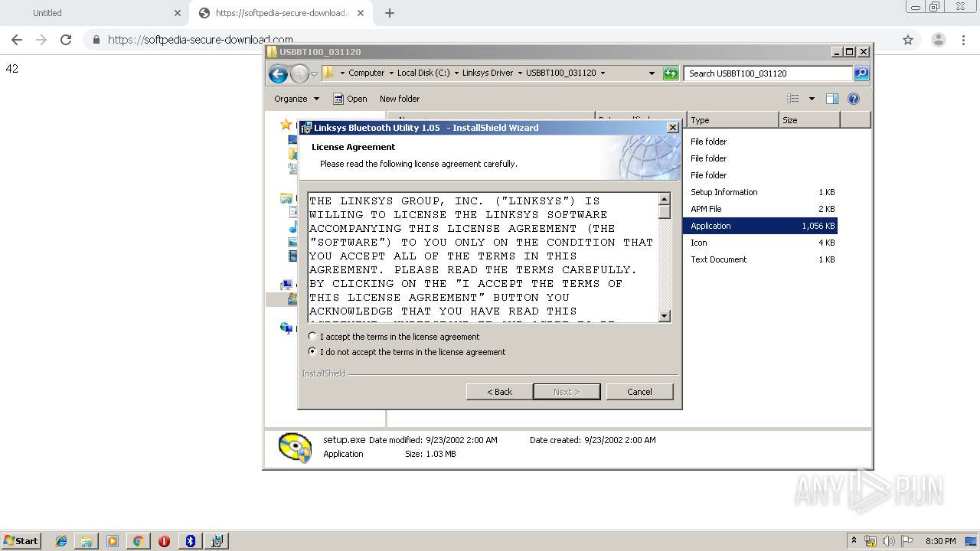Change the Explorer view icon
Image resolution: width=980 pixels, height=551 pixels.
(x=793, y=99)
